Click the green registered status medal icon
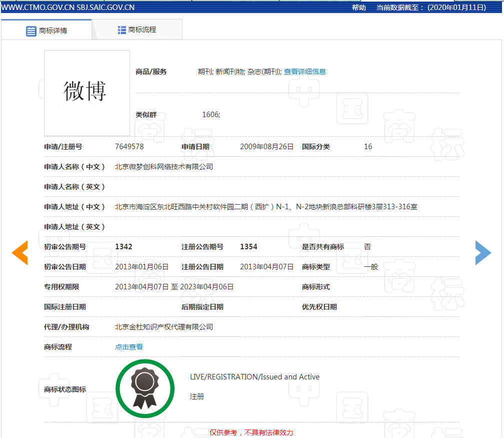The width and height of the screenshot is (504, 438). (145, 389)
